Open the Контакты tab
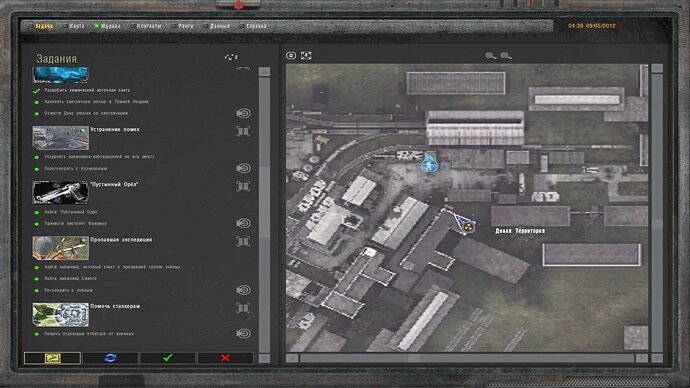690x388 pixels. tap(146, 26)
